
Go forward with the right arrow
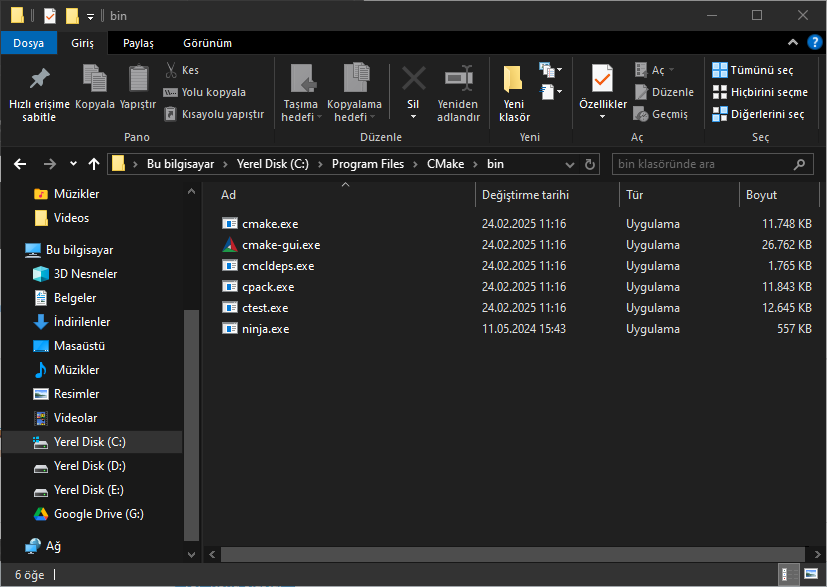coord(50,165)
